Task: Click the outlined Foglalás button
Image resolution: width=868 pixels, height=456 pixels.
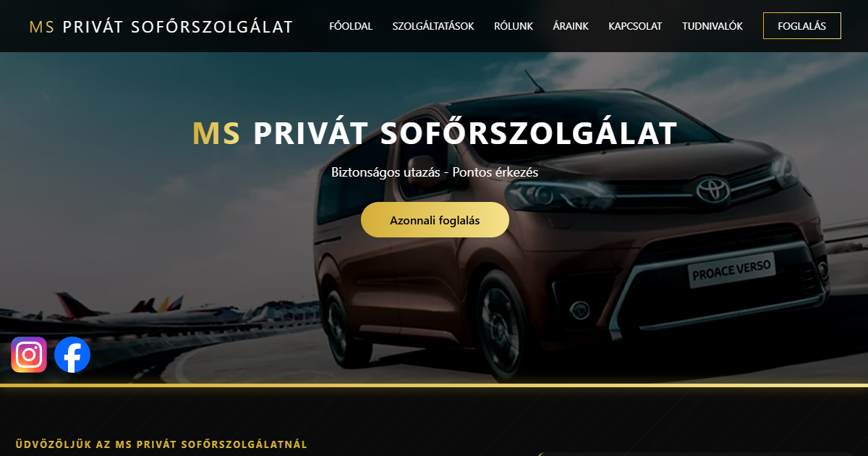Action: [x=802, y=25]
